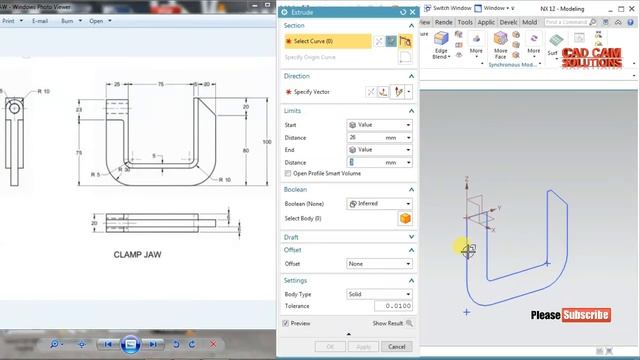The width and height of the screenshot is (640, 360).
Task: Click the Select Curve (0) field
Action: point(328,41)
